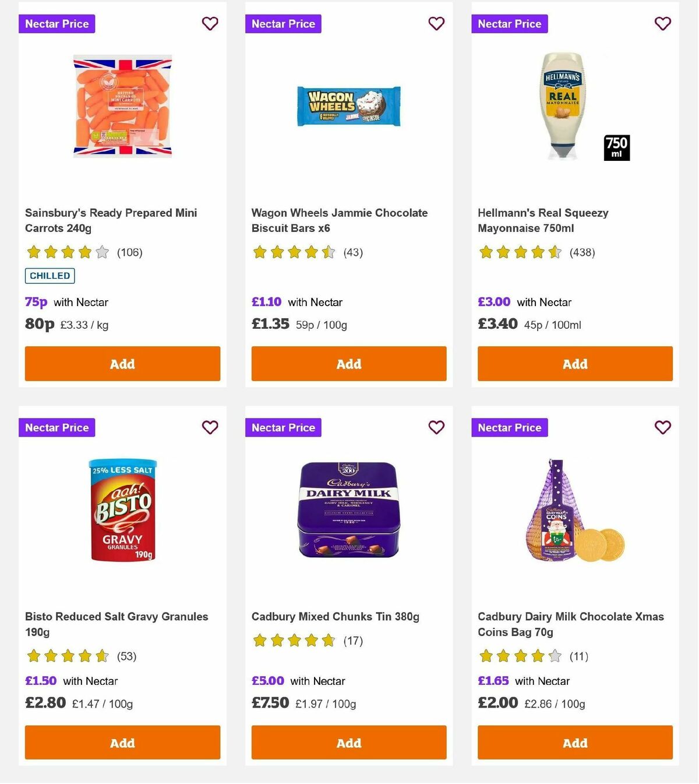Screen dimensions: 699x784
Task: Click the Nectar Price badge above the Bisto product
Action: point(57,427)
